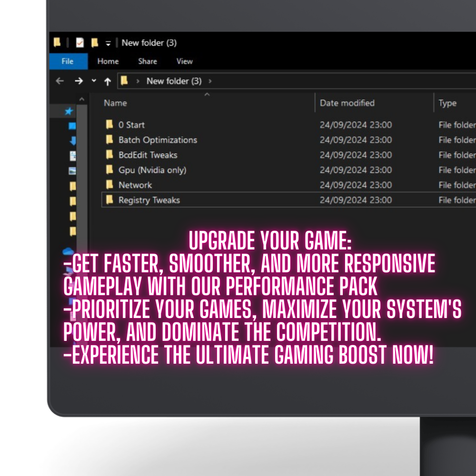Sort by the Type column header
This screenshot has height=476, width=476.
pos(447,103)
